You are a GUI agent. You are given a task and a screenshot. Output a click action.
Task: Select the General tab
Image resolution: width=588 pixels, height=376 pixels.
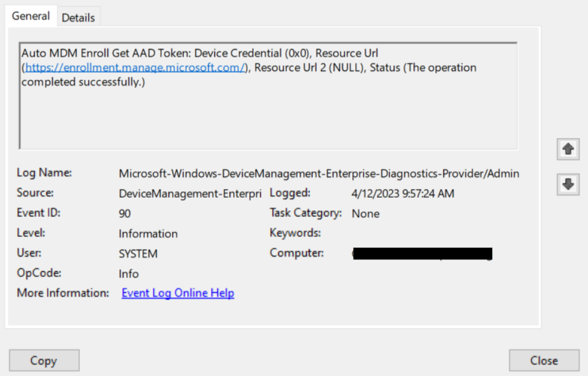pos(31,16)
